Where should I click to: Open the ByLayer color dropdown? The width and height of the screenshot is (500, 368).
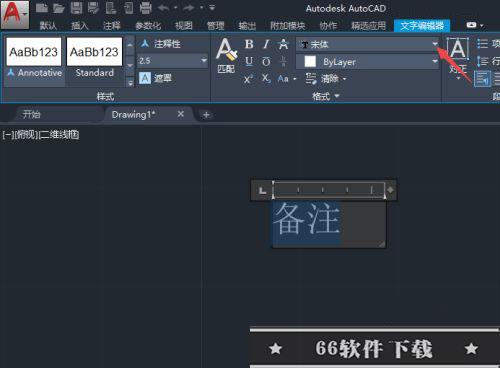click(435, 62)
